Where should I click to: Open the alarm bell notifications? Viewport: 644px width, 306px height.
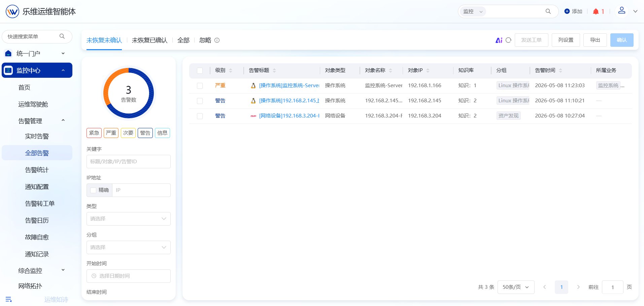[x=596, y=11]
